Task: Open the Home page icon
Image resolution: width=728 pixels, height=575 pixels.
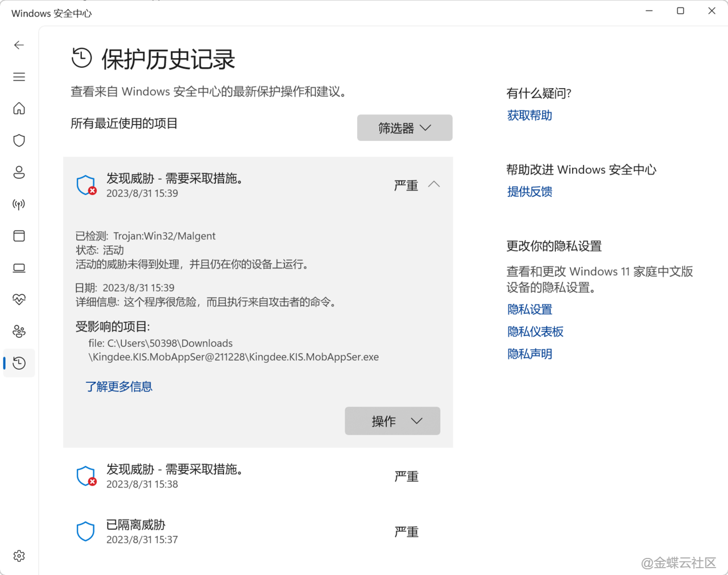Action: (x=19, y=109)
